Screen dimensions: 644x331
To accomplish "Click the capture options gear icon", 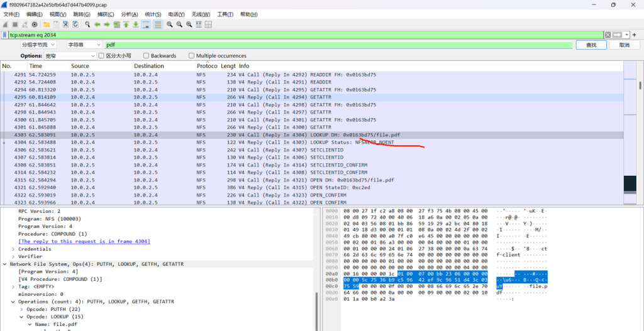I will pos(35,24).
